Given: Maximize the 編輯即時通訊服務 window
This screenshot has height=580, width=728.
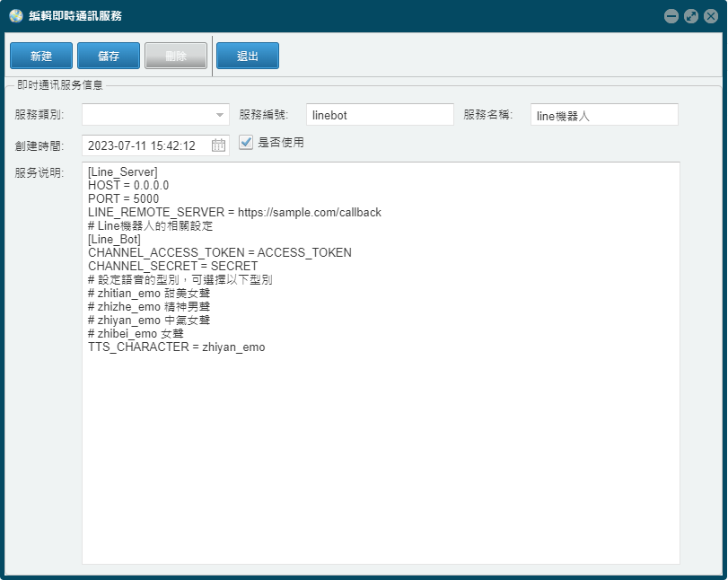Looking at the screenshot, I should [x=691, y=16].
